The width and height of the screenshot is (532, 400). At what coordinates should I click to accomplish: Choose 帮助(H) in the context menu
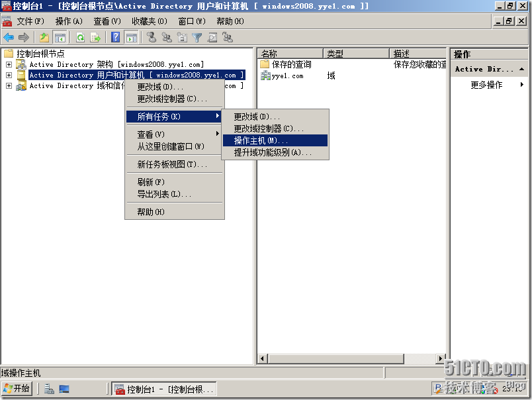point(175,212)
